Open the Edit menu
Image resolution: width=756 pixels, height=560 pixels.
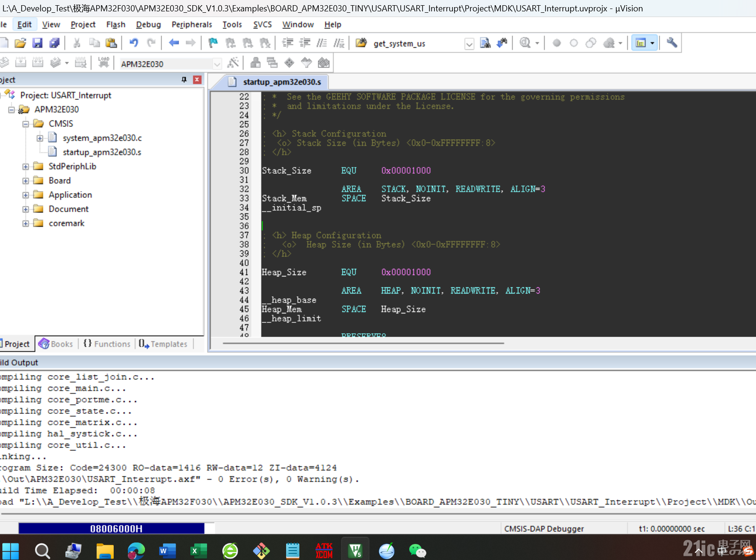24,25
